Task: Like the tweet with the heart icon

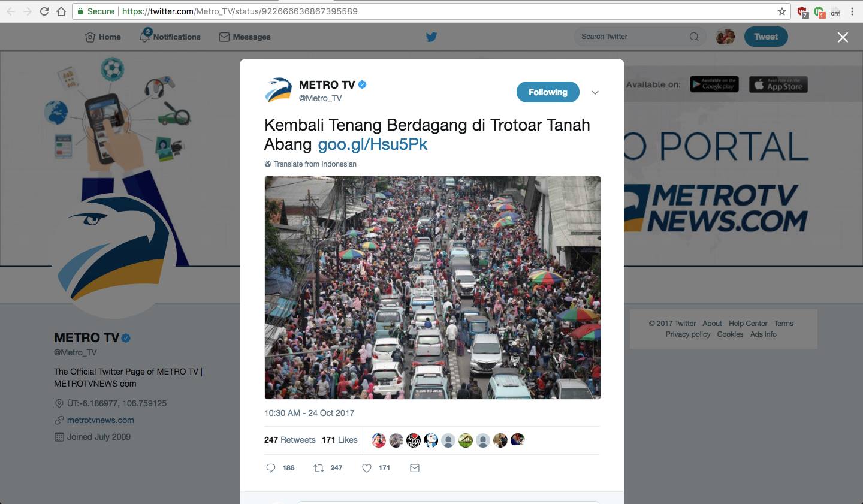Action: click(x=367, y=468)
